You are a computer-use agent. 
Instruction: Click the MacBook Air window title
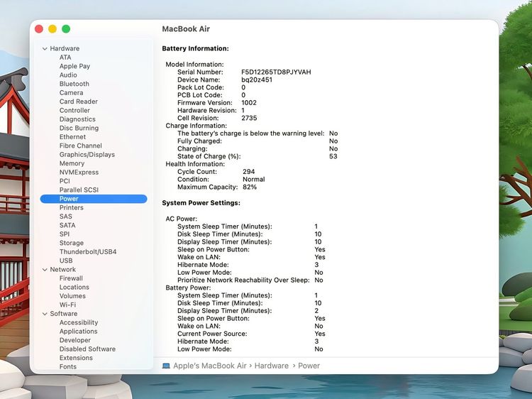tap(186, 29)
